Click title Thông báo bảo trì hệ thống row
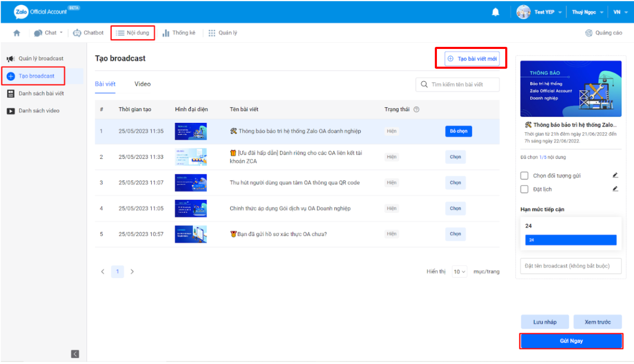 (295, 131)
